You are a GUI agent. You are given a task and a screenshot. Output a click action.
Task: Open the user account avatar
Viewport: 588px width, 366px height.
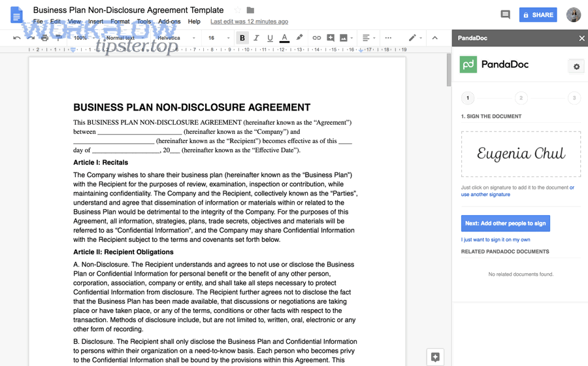[574, 15]
